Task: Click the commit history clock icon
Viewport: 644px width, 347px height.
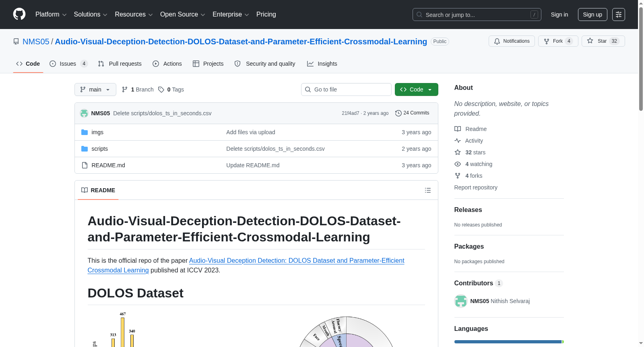Action: [x=398, y=113]
